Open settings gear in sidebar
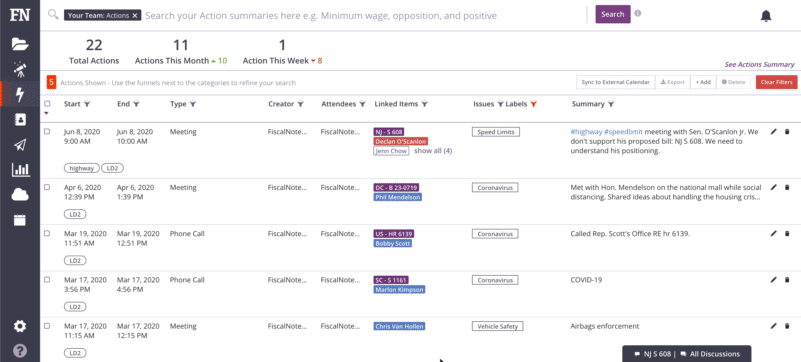Screen dimensions: 801x362 click(x=19, y=326)
